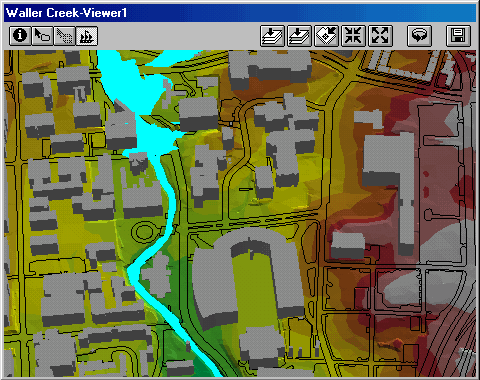Click zoom to theme diamond icon
The width and height of the screenshot is (480, 380).
click(x=326, y=36)
